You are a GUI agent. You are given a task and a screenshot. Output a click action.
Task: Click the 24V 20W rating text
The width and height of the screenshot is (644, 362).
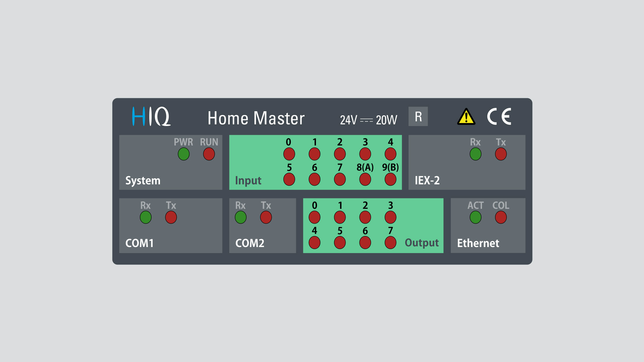tap(368, 120)
